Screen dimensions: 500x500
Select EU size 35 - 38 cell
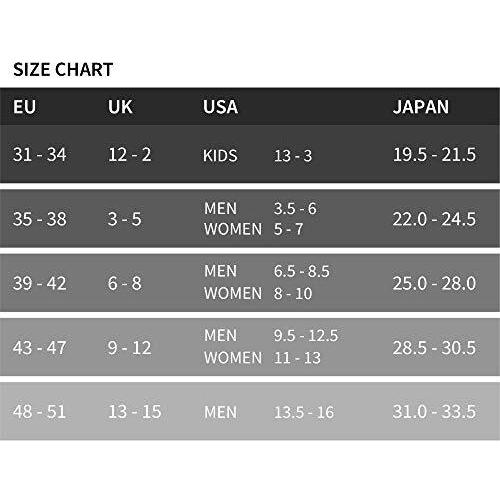40,219
